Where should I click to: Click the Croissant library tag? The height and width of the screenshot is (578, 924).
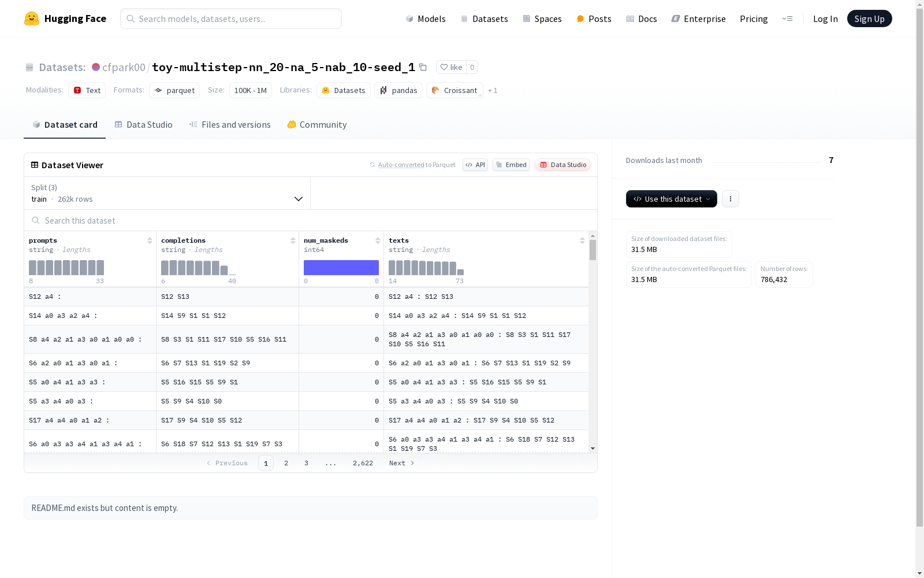point(454,90)
